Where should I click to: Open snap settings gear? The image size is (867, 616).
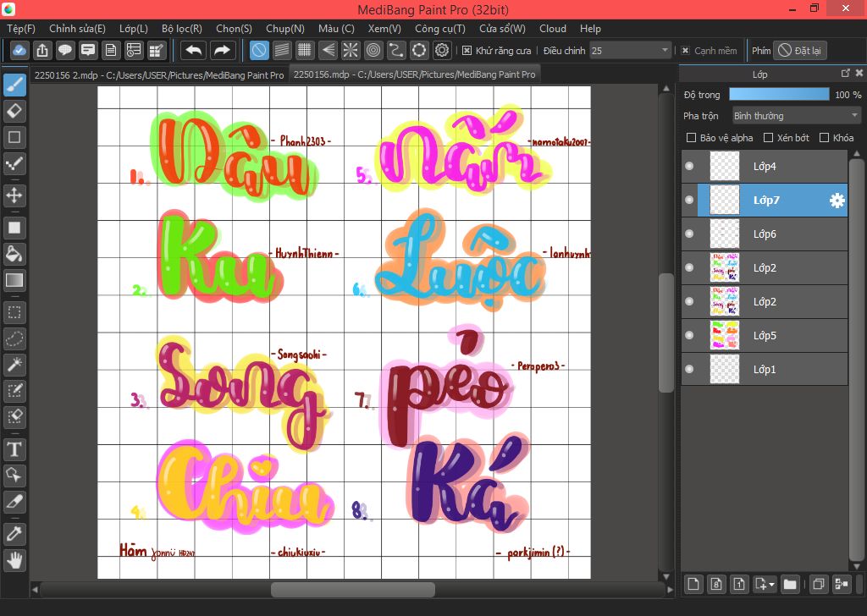click(x=442, y=51)
